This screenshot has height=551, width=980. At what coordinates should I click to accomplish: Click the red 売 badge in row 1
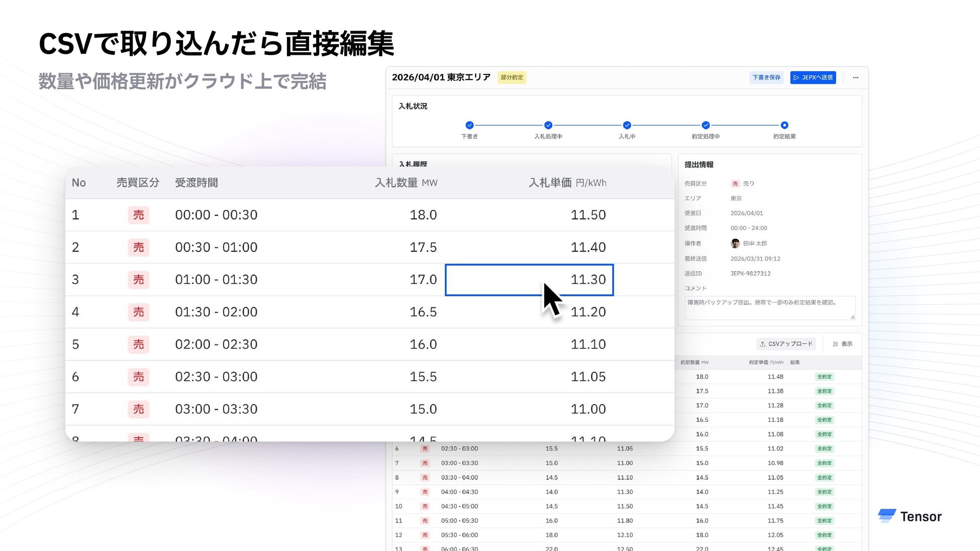click(138, 215)
